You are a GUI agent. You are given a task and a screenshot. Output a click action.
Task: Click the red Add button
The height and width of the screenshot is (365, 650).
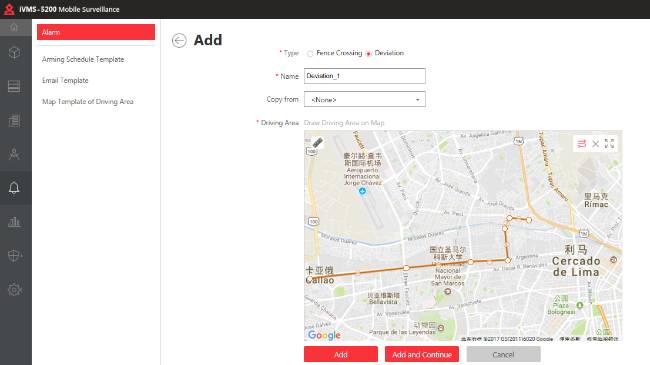pyautogui.click(x=341, y=355)
